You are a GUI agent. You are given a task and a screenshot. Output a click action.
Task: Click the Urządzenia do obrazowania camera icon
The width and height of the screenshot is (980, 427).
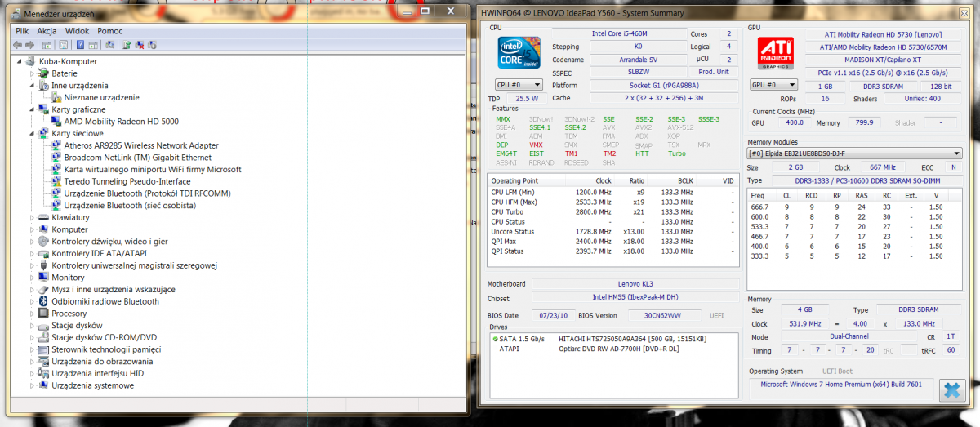(44, 362)
